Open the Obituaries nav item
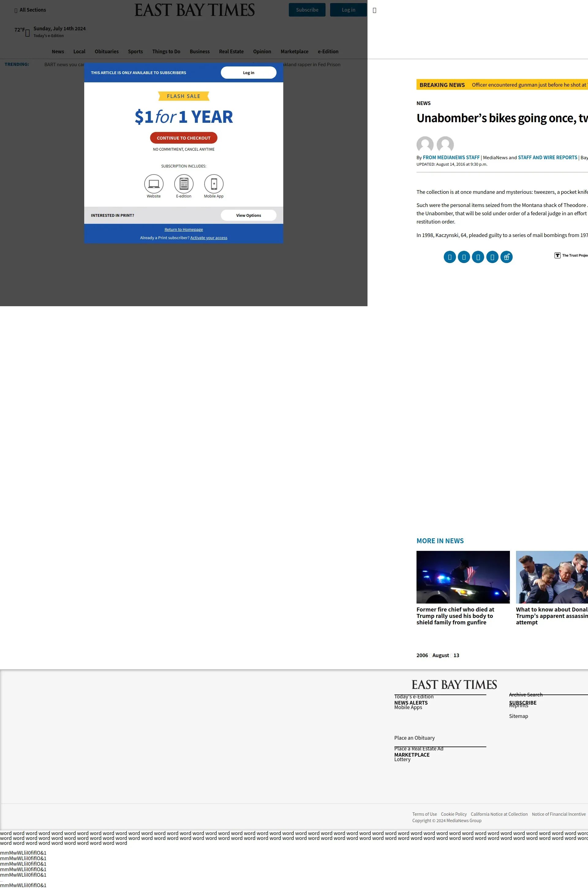This screenshot has width=588, height=888. tap(107, 51)
